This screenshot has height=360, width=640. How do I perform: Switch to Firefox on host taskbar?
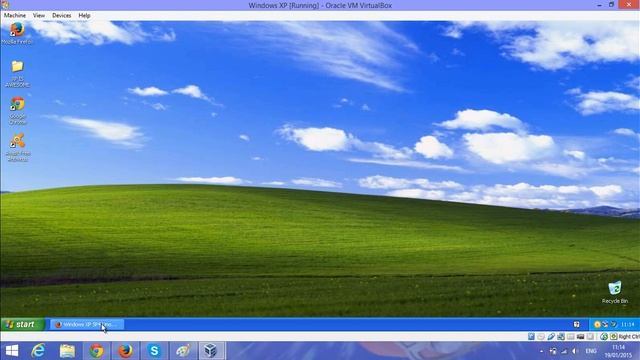point(125,351)
